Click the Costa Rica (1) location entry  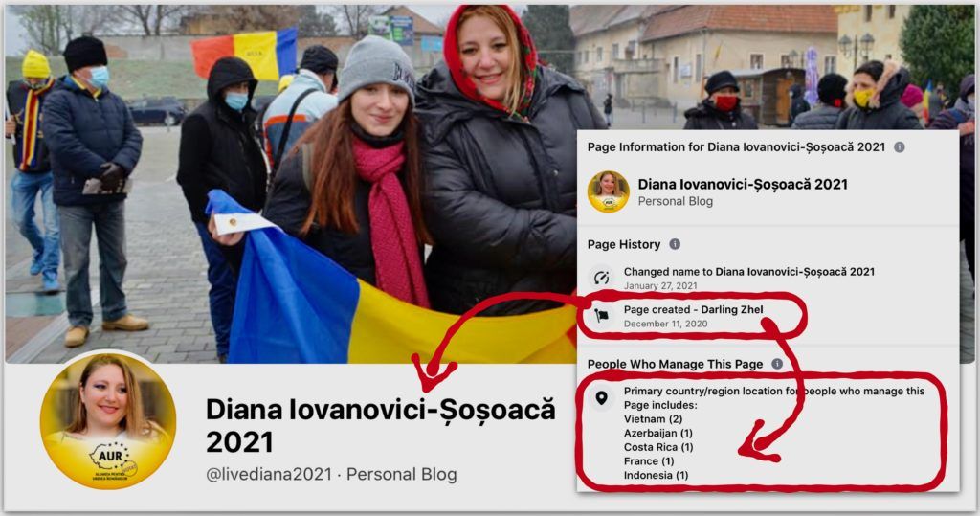(x=658, y=447)
